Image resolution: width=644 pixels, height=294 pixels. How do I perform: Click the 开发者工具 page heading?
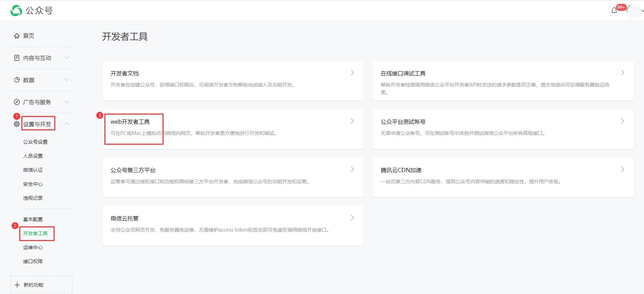[125, 36]
